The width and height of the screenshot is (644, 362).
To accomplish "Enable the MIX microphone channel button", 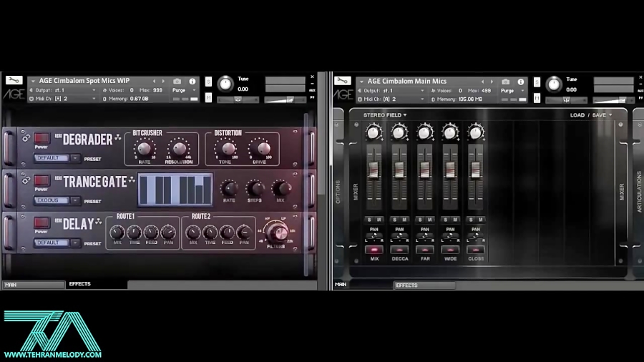I will coord(374,250).
